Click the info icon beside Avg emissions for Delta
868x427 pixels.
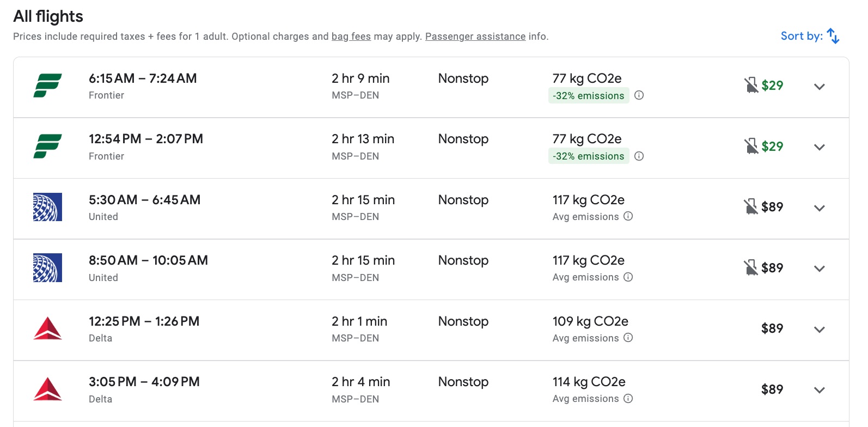click(x=628, y=338)
